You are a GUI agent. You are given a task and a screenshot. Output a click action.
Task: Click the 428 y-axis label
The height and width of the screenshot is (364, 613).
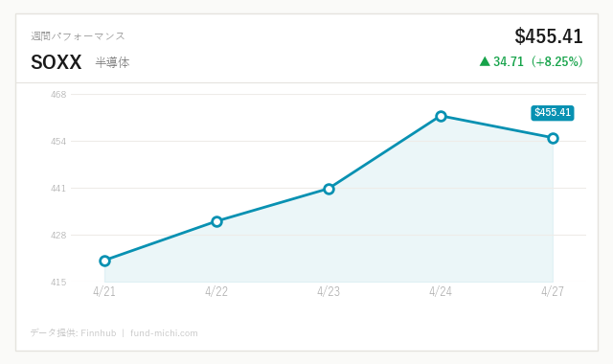pos(58,236)
